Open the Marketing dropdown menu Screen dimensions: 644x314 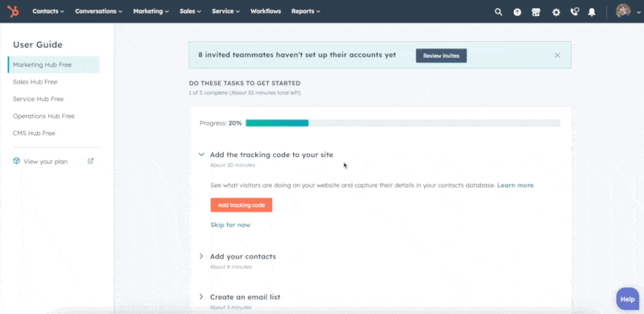151,11
